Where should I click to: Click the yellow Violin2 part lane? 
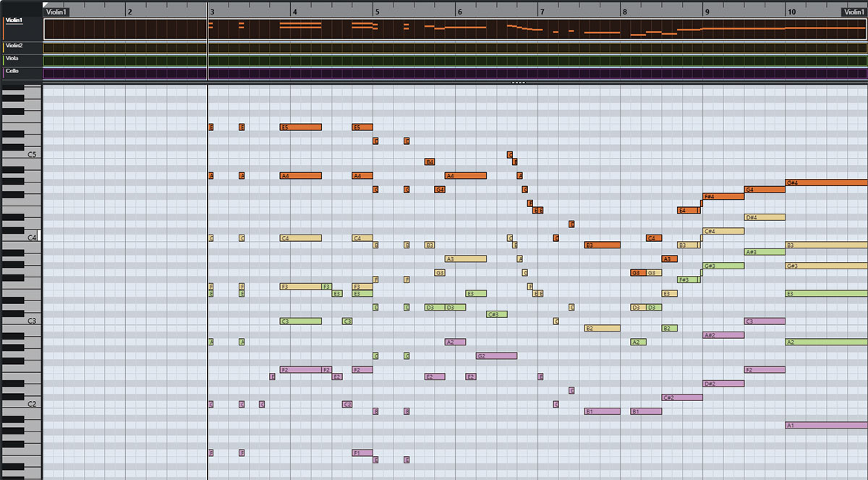[x=455, y=48]
